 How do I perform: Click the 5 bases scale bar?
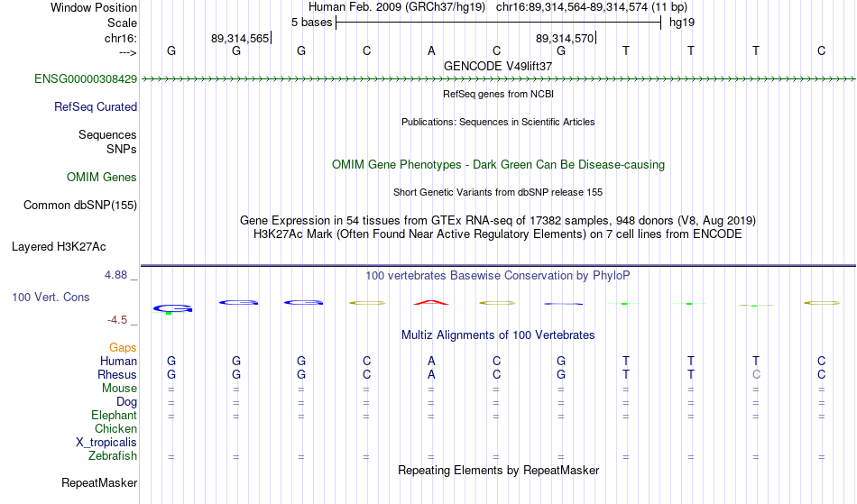[498, 23]
